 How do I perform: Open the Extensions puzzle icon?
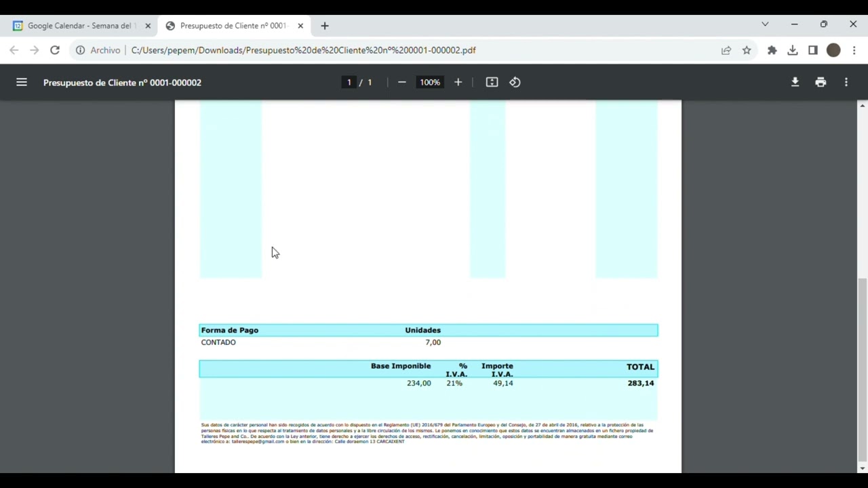772,50
